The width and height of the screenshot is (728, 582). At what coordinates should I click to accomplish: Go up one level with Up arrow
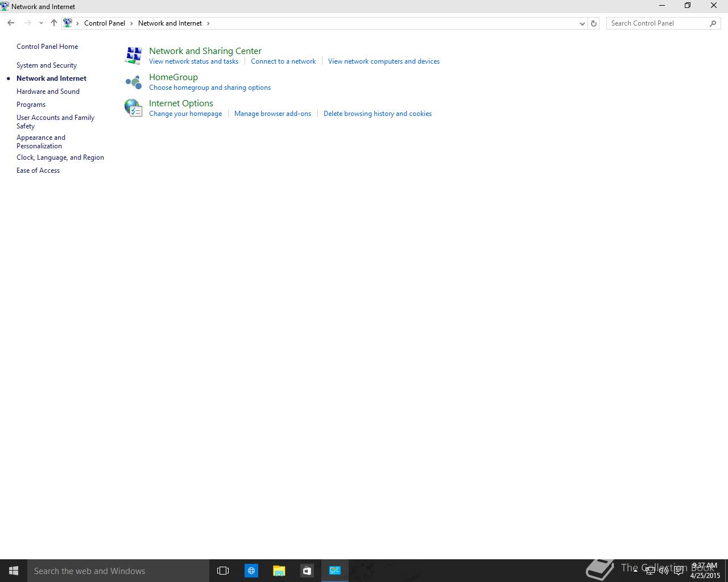tap(54, 23)
